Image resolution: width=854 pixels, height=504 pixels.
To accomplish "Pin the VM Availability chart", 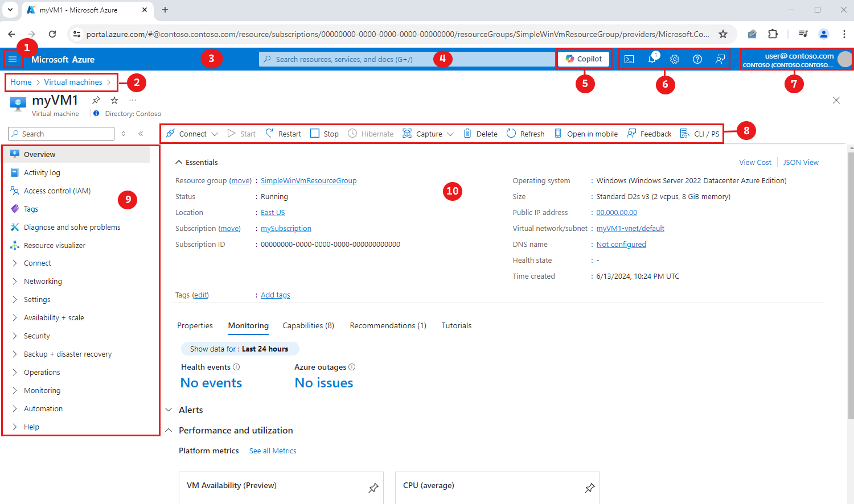I will (x=373, y=488).
